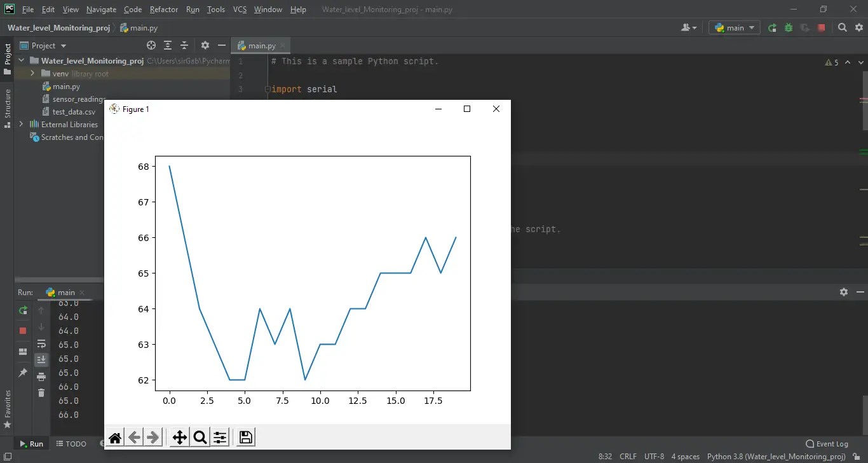Image resolution: width=868 pixels, height=463 pixels.
Task: Collapse the Water_level_Monitoring_proj tree node
Action: coord(21,60)
